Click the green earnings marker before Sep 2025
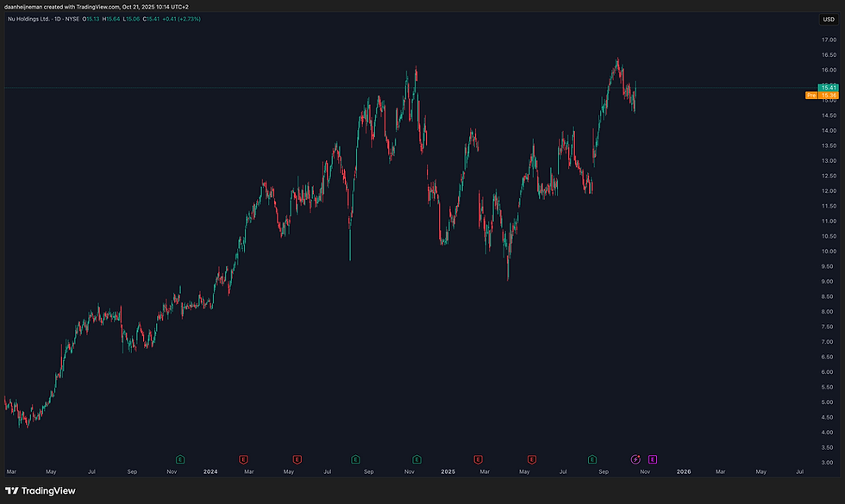This screenshot has height=504, width=845. pyautogui.click(x=591, y=459)
